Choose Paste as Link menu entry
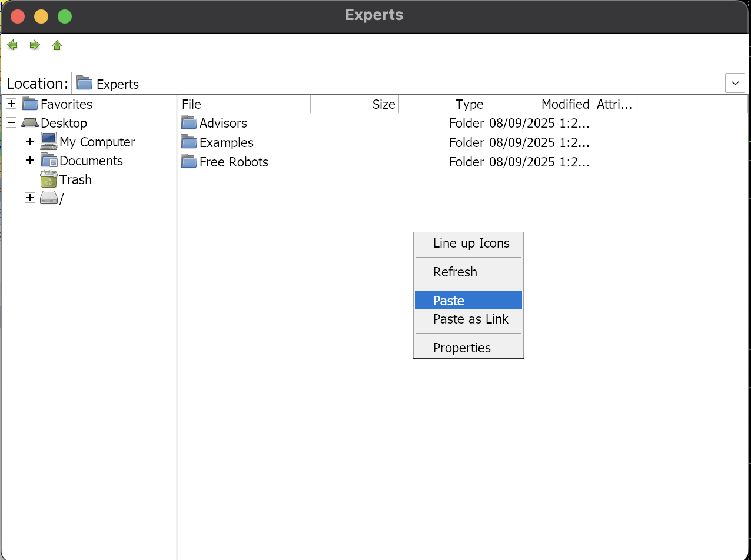 [470, 319]
